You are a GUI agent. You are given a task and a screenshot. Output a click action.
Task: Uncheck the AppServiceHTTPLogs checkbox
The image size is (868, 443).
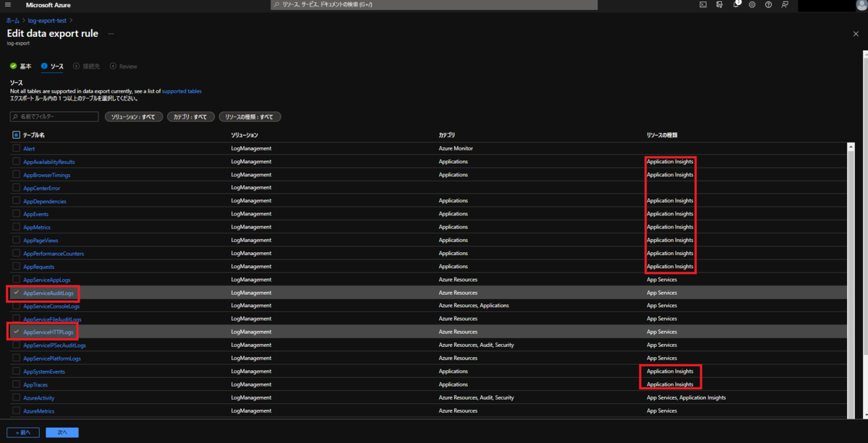coord(16,332)
